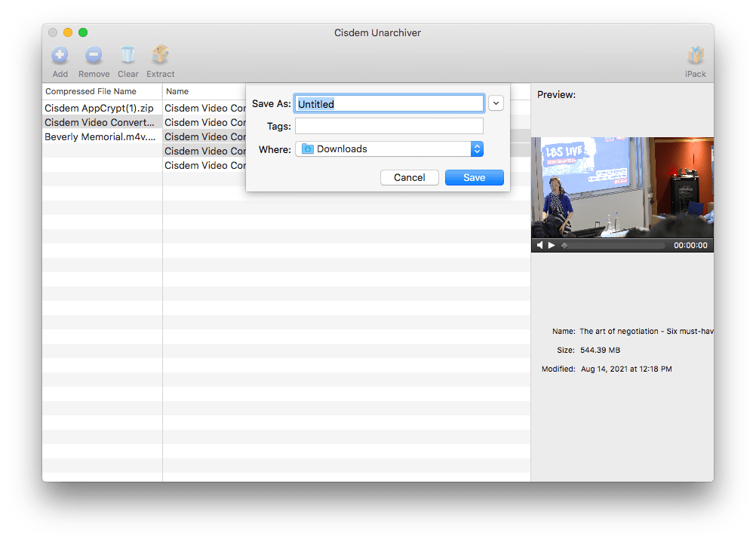Click the Save As name field
The height and width of the screenshot is (542, 756).
pos(389,103)
